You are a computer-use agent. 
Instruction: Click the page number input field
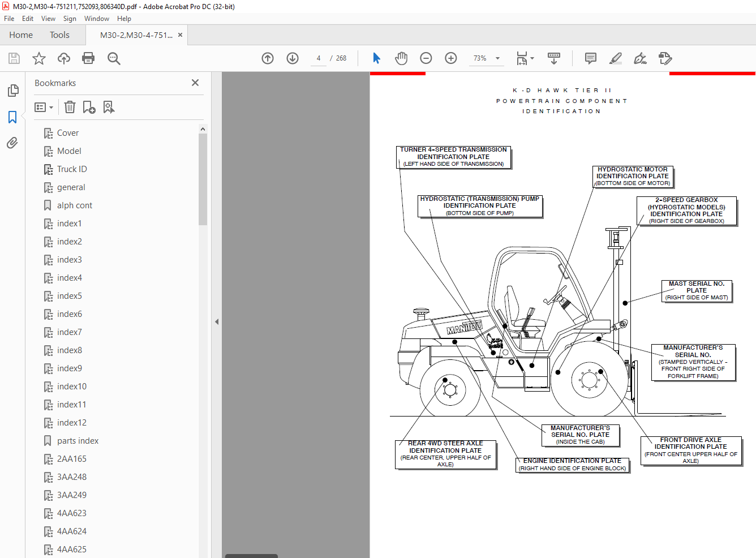319,58
